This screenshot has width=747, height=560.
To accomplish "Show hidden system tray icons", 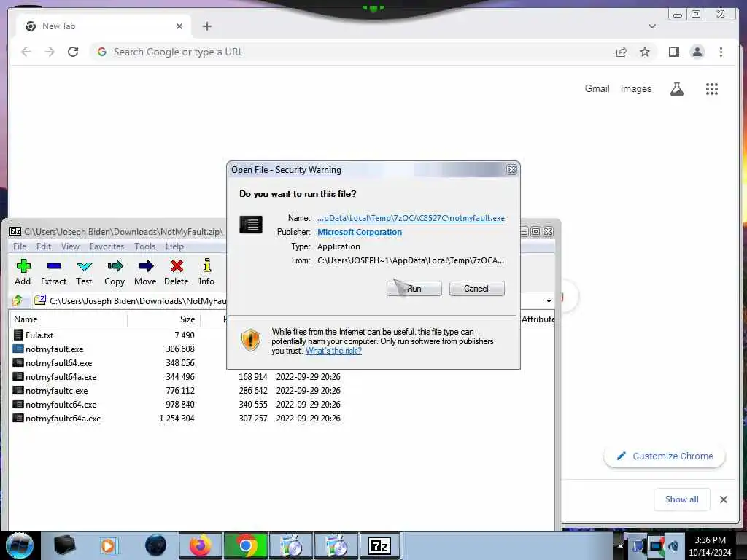I will point(620,545).
